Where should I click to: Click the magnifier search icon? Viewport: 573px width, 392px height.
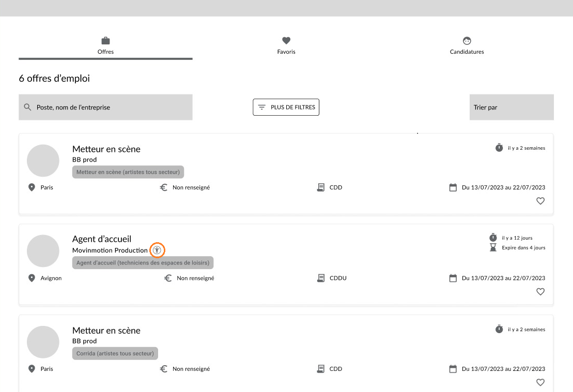coord(27,107)
